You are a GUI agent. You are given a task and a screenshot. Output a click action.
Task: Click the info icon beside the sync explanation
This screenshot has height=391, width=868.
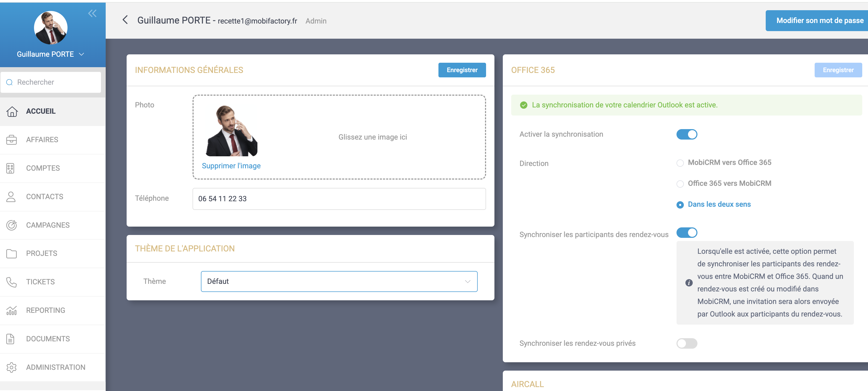[689, 283]
